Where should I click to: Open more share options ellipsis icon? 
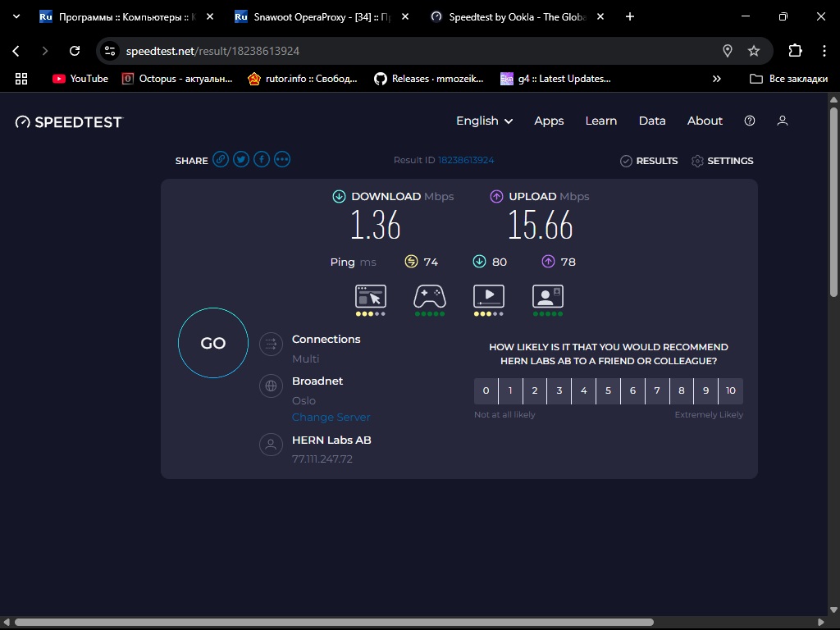coord(282,160)
